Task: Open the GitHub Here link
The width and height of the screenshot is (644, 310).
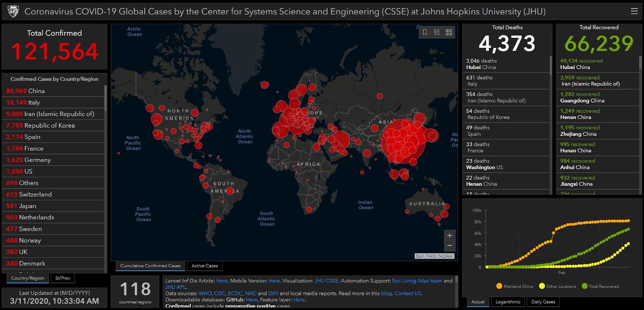Action: tap(252, 300)
